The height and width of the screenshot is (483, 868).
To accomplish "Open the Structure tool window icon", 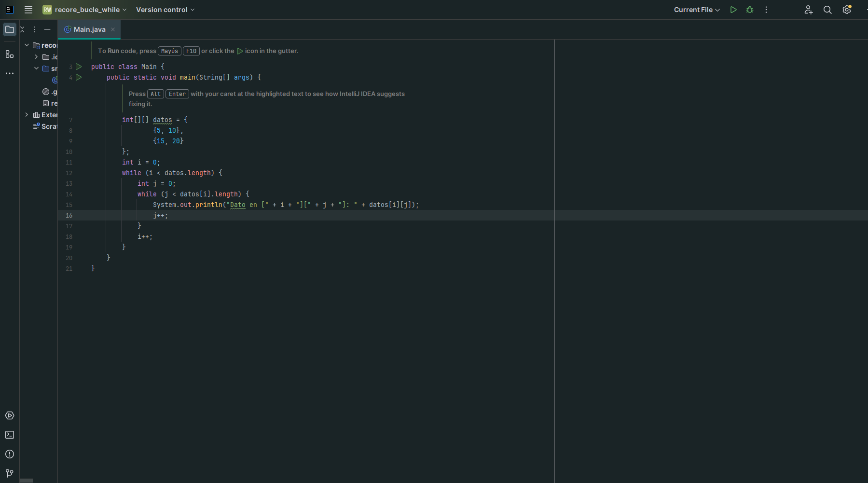I will (x=10, y=54).
